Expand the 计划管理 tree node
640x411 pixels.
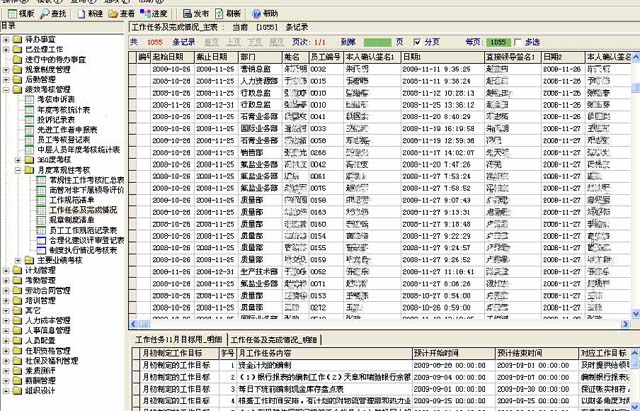pos(6,269)
